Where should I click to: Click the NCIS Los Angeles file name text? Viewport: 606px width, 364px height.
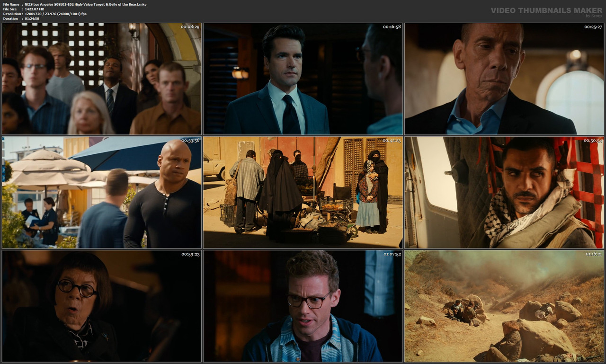[x=85, y=4]
